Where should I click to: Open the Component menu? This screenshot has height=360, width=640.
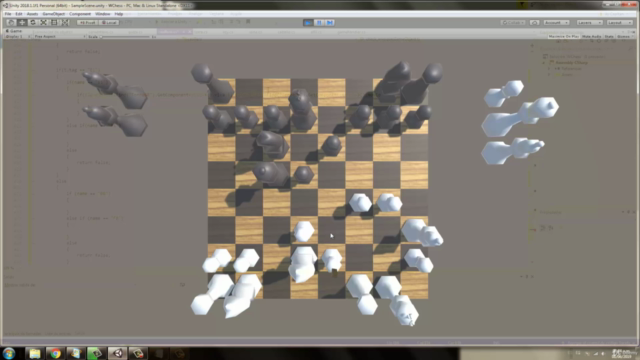[80, 14]
